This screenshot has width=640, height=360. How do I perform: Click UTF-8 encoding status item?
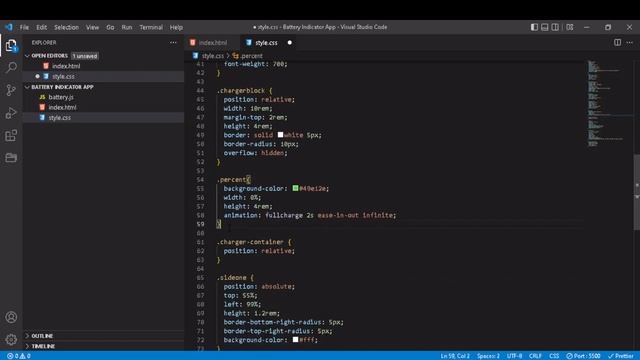pyautogui.click(x=514, y=356)
